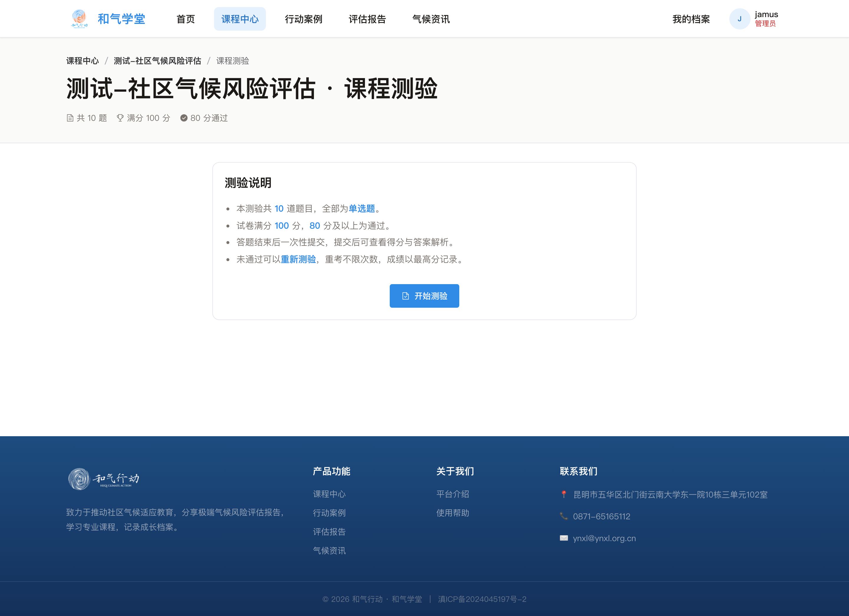Click the 测试-社区气候风险评估 breadcrumb link

[x=158, y=61]
